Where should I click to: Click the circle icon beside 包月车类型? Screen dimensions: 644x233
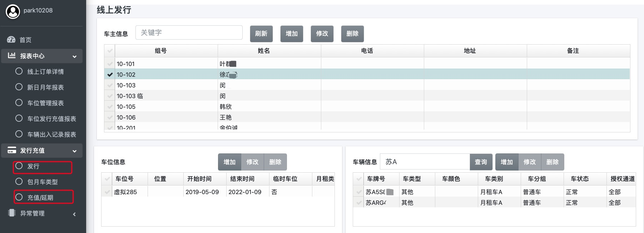[19, 182]
